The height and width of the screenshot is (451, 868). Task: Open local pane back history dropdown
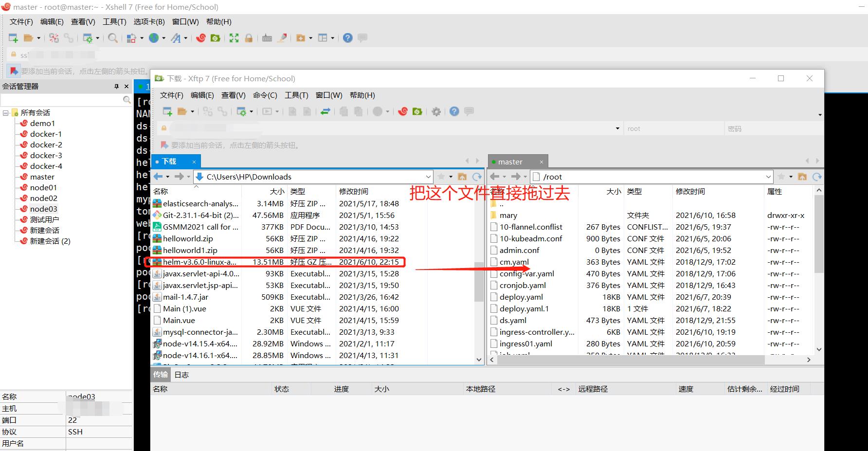pyautogui.click(x=168, y=177)
